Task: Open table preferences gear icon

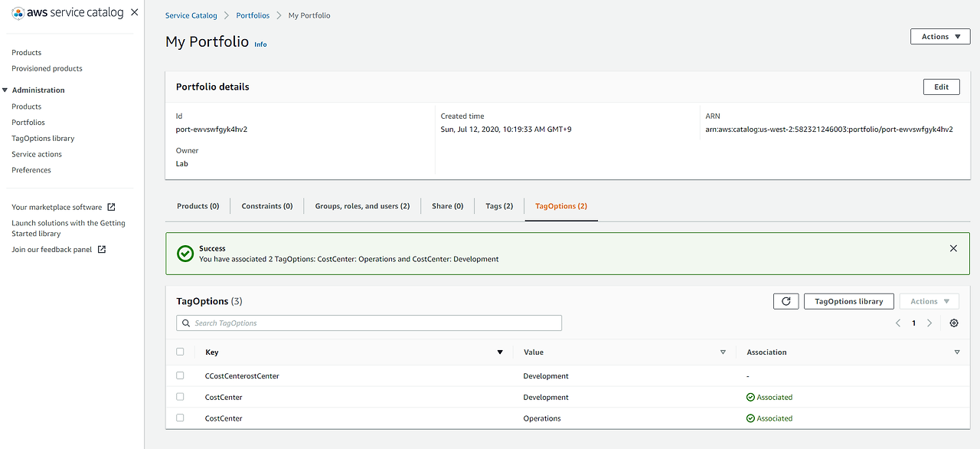Action: coord(954,323)
